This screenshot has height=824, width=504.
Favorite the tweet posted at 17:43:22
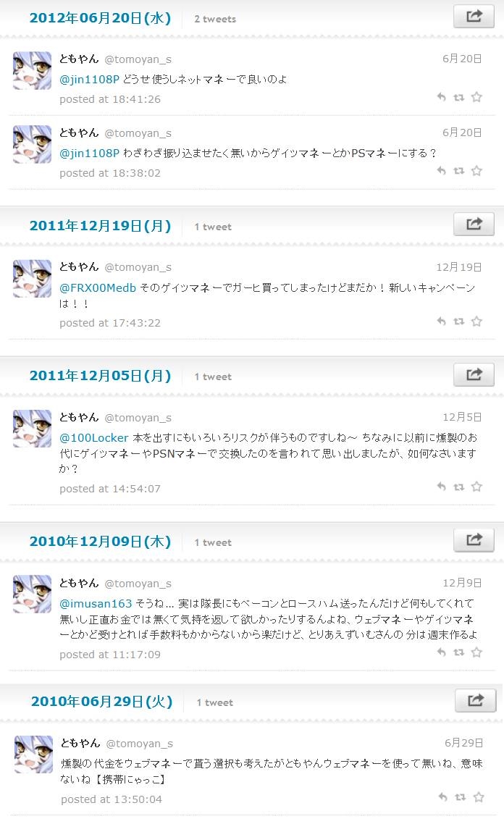(476, 321)
